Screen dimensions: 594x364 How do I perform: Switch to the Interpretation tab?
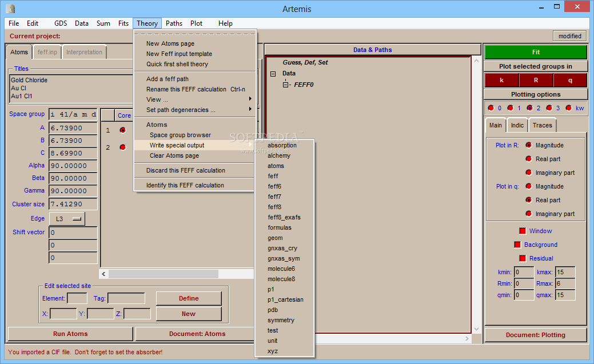(x=84, y=52)
